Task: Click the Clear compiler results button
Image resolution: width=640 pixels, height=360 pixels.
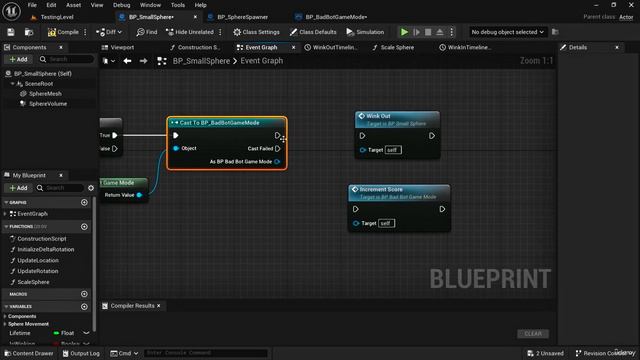Action: 533,334
